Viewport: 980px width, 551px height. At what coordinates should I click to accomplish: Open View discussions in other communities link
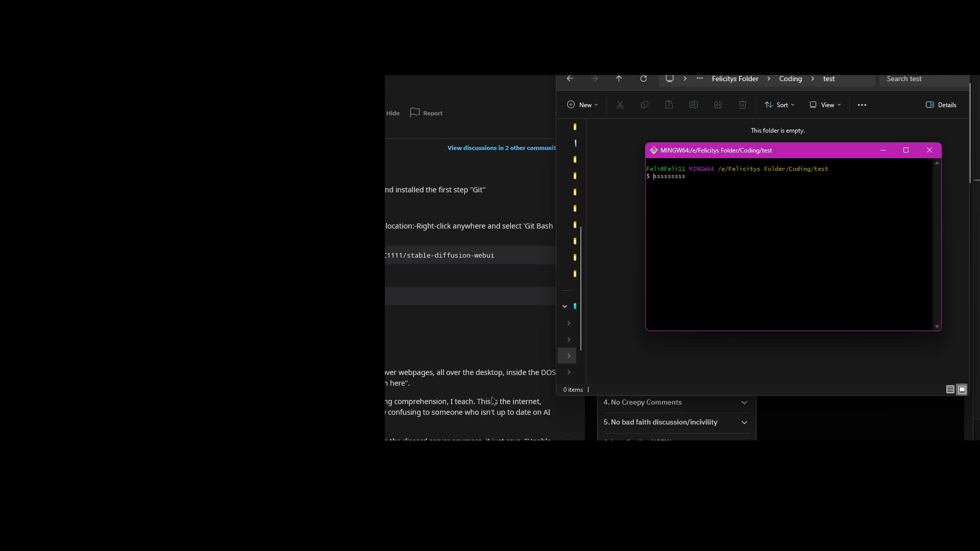pos(501,148)
